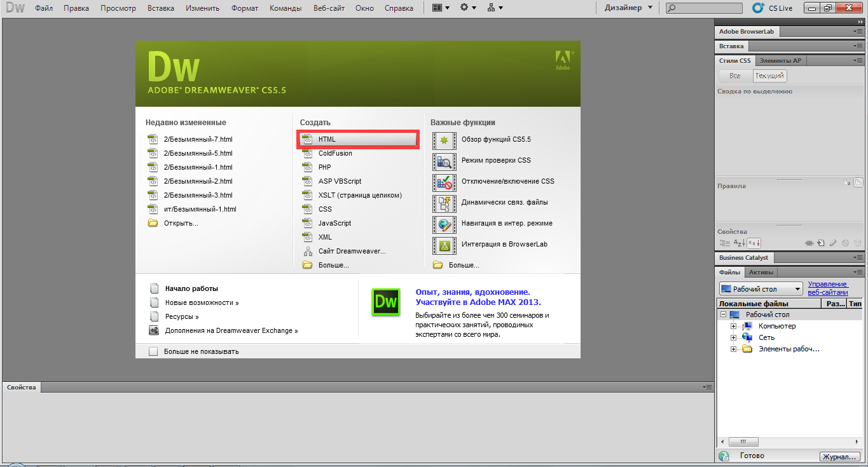Open Свойства panel options menu
The height and width of the screenshot is (467, 868).
click(x=707, y=387)
